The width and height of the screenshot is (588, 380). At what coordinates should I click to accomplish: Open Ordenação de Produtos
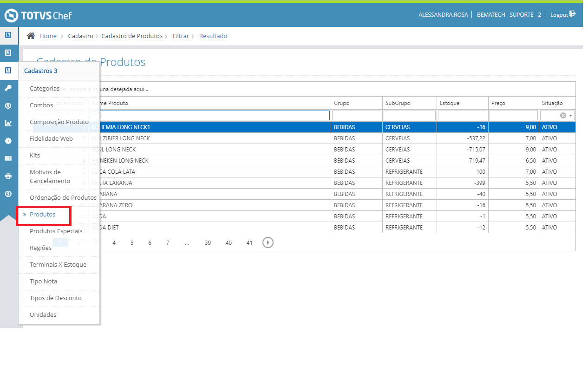63,197
